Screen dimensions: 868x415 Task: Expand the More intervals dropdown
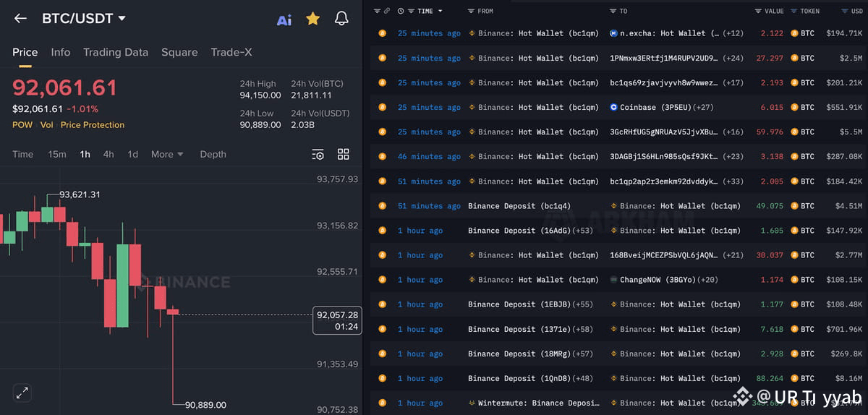[x=167, y=154]
